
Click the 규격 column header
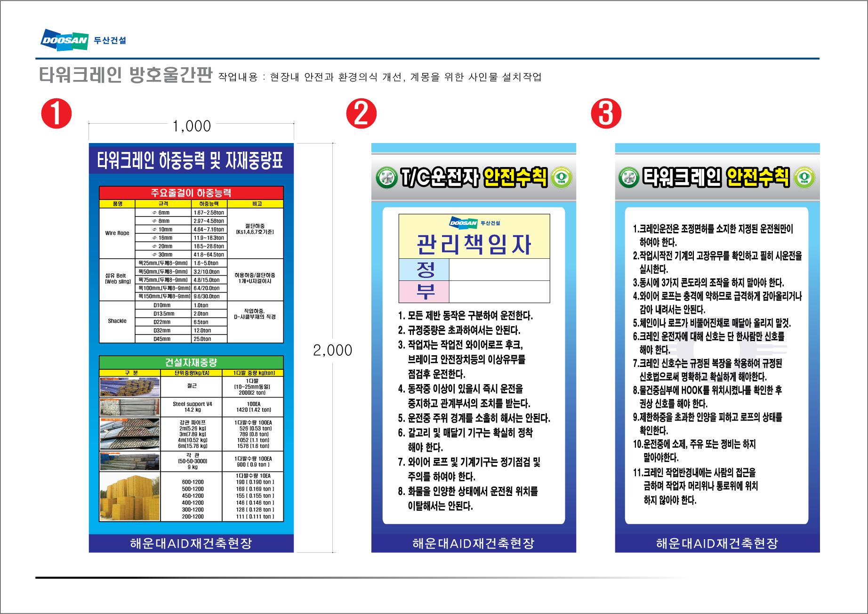[x=163, y=204]
